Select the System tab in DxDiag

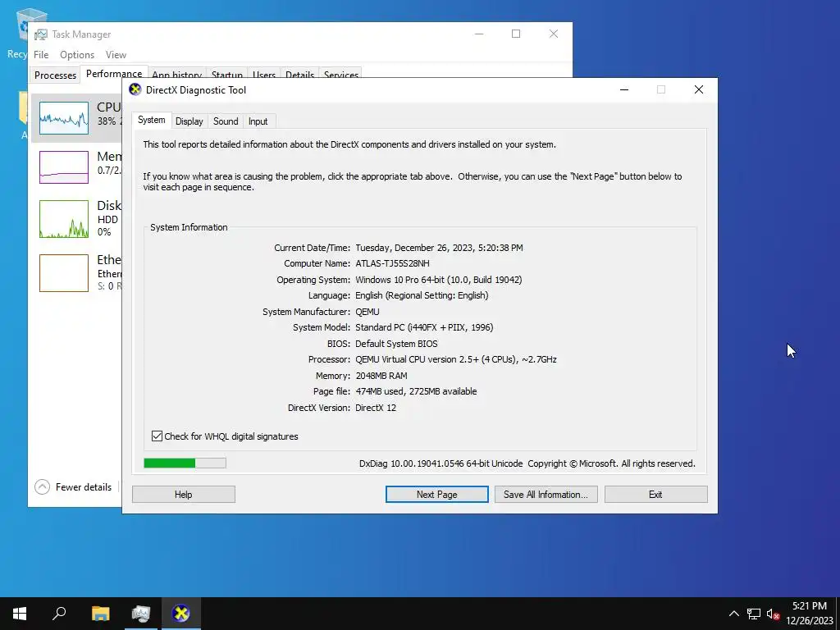click(152, 120)
